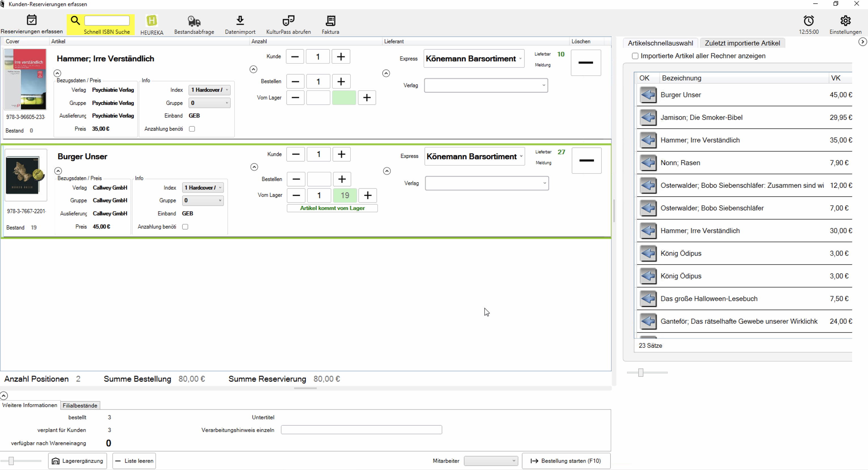Launch HEUREKA from the toolbar

152,25
